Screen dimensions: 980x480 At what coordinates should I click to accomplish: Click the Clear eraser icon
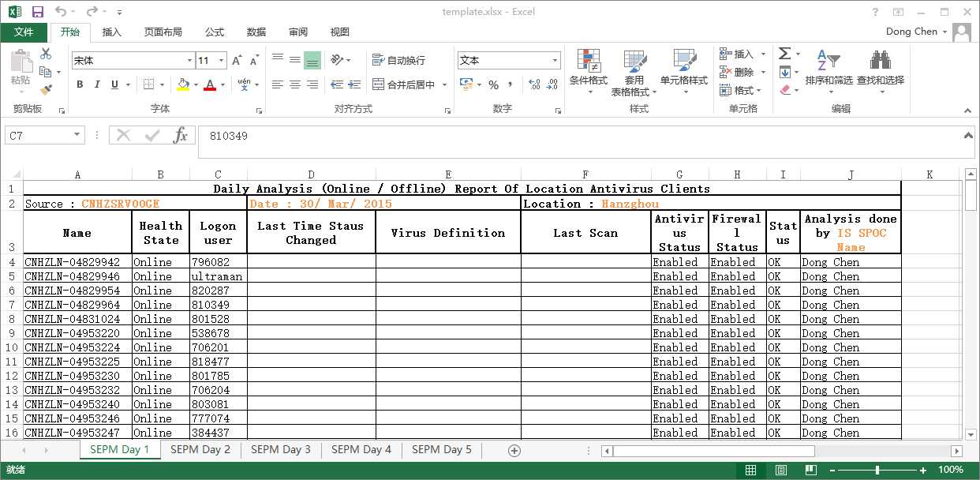(784, 90)
